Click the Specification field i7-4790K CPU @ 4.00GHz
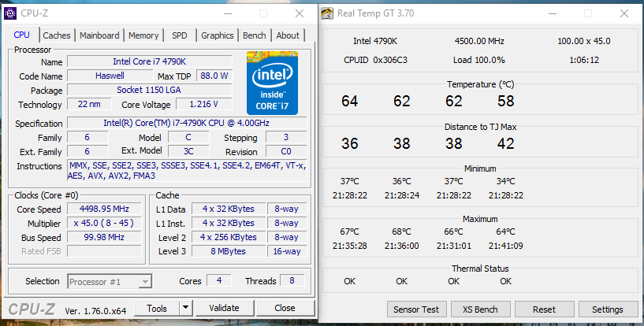 187,123
